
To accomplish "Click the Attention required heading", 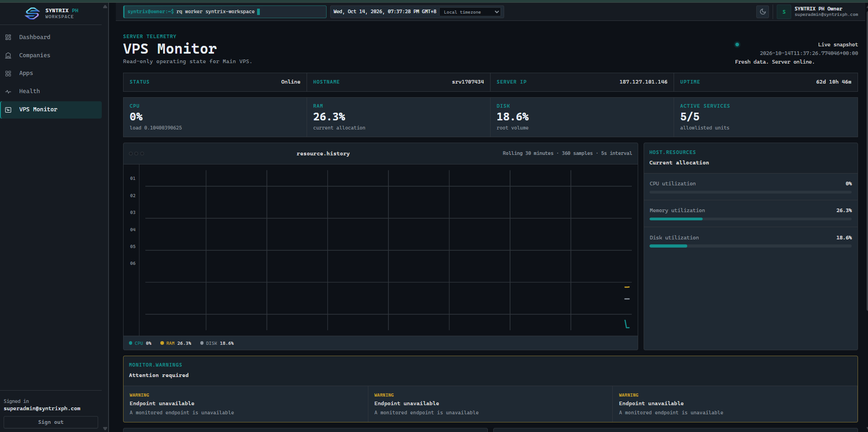I will tap(159, 375).
